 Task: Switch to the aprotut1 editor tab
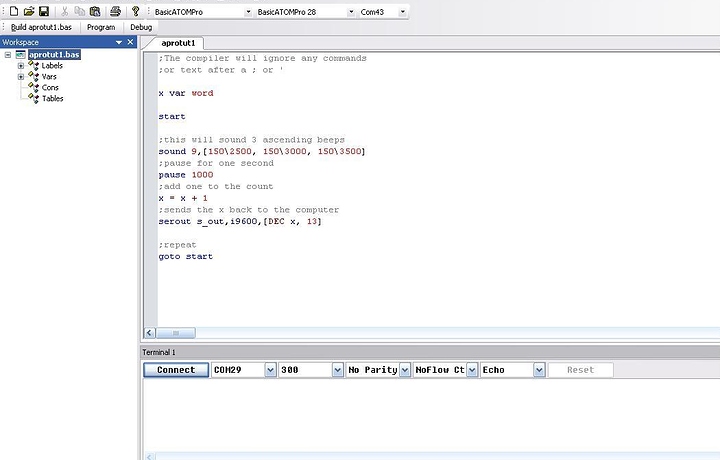(178, 43)
